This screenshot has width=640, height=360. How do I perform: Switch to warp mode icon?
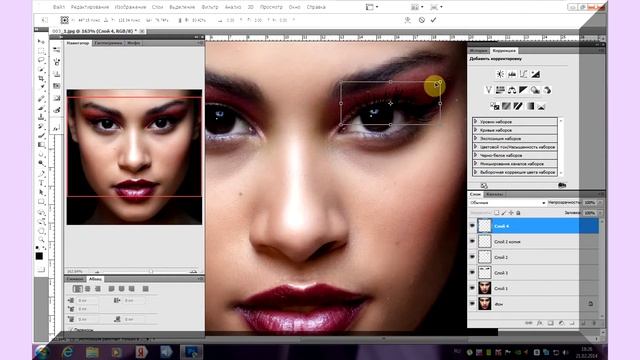click(x=407, y=20)
